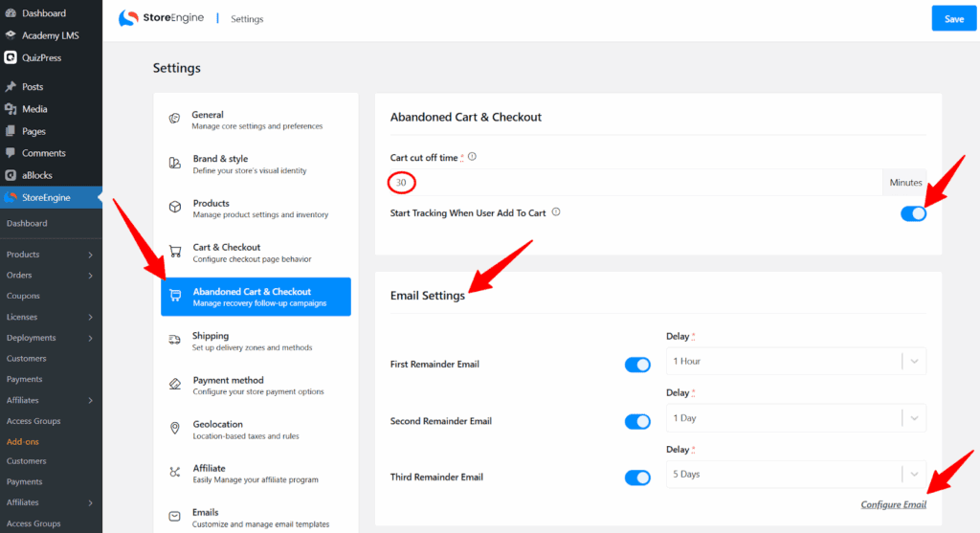The height and width of the screenshot is (533, 980).
Task: Go to the Add-ons submenu item
Action: coord(23,441)
